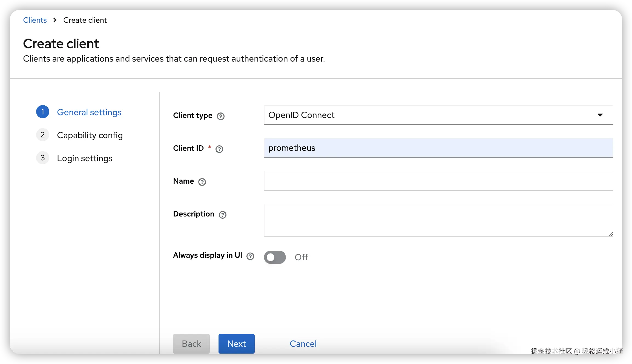Go to Capability config step
The image size is (632, 364).
coord(90,135)
